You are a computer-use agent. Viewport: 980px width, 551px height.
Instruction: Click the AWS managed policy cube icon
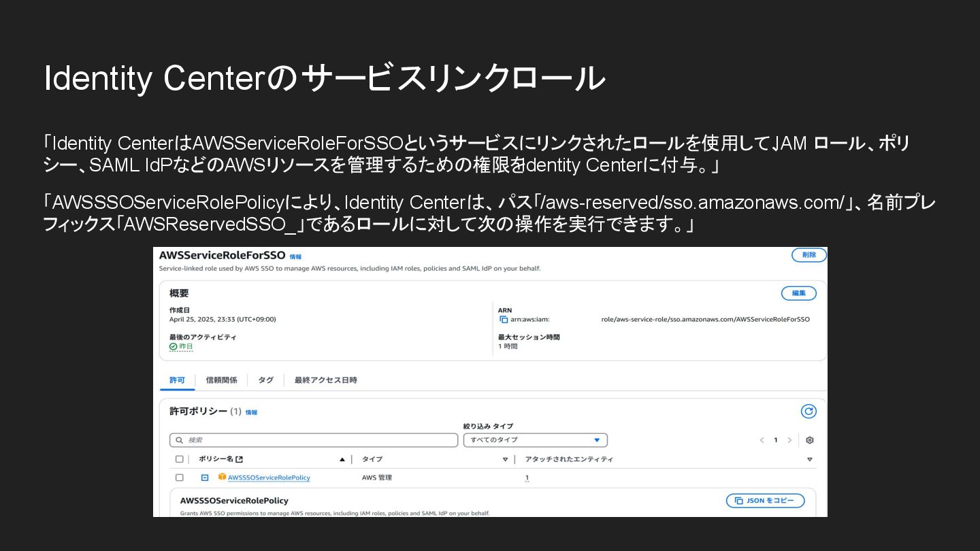222,477
